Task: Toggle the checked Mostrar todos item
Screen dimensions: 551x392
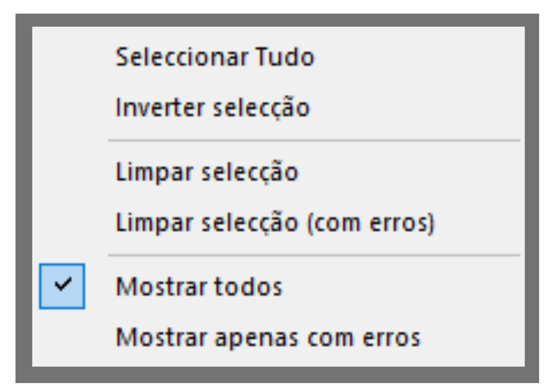Action: click(199, 287)
